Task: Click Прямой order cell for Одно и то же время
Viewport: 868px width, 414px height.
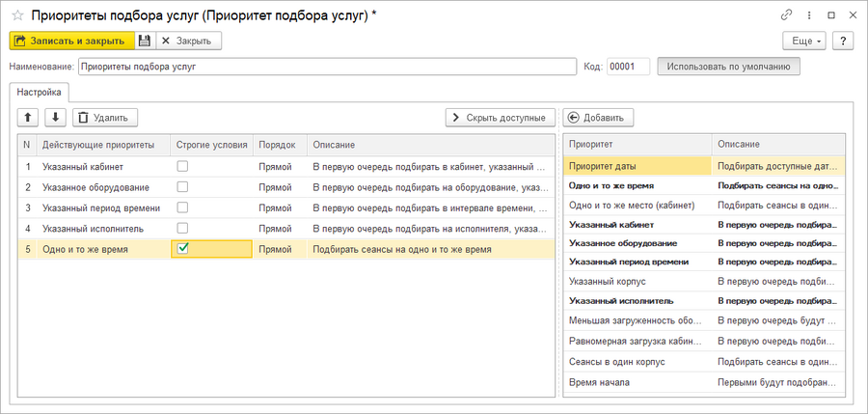Action: tap(280, 249)
